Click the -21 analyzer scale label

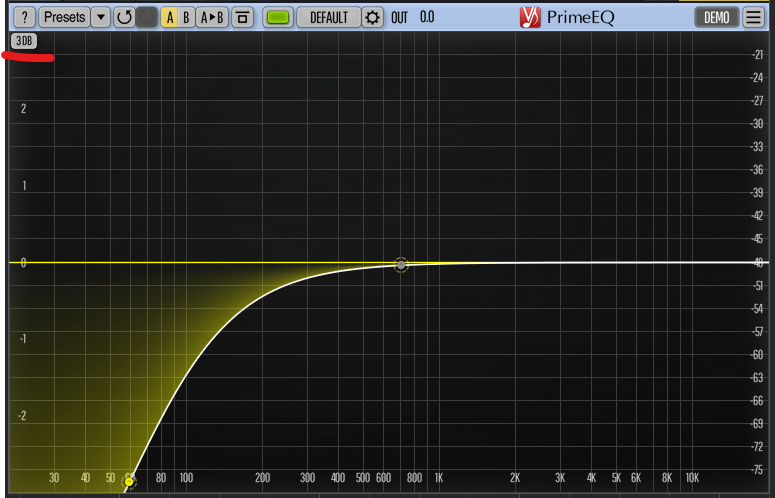tap(757, 54)
